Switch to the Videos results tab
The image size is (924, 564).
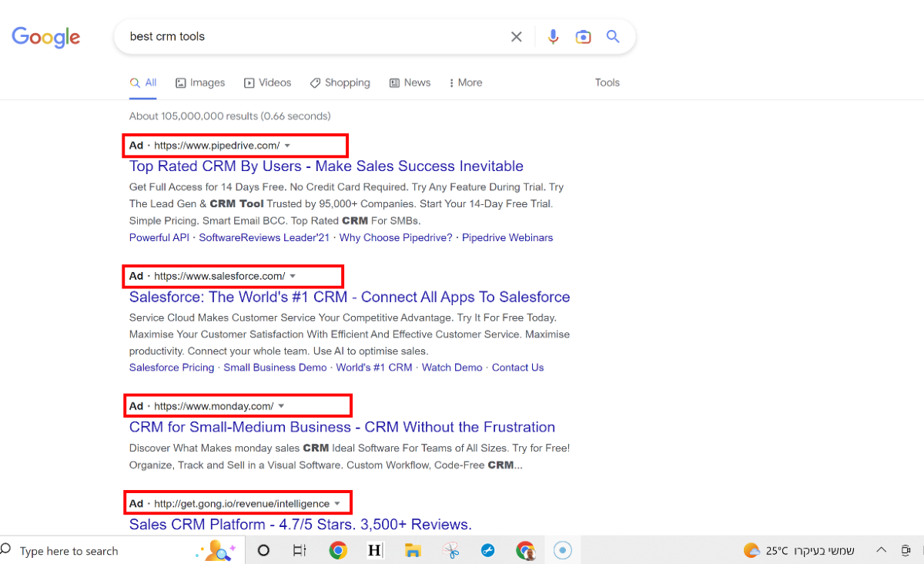[267, 82]
